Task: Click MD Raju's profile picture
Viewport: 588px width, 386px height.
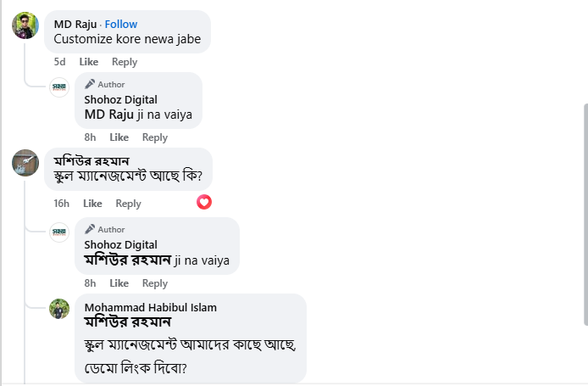Action: tap(25, 25)
